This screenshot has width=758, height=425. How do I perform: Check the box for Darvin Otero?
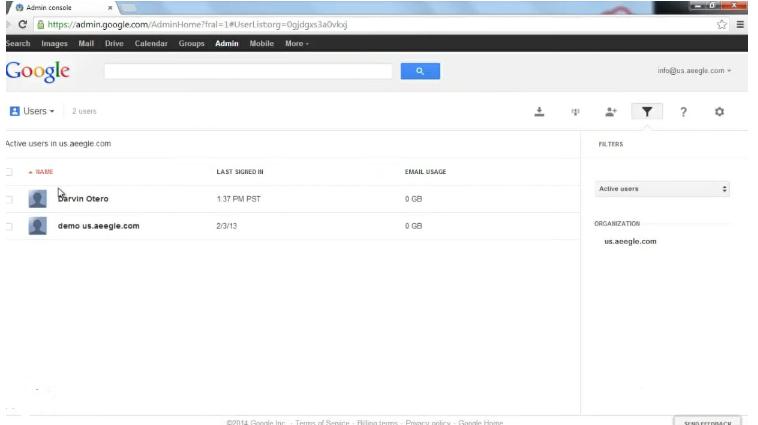(9, 199)
